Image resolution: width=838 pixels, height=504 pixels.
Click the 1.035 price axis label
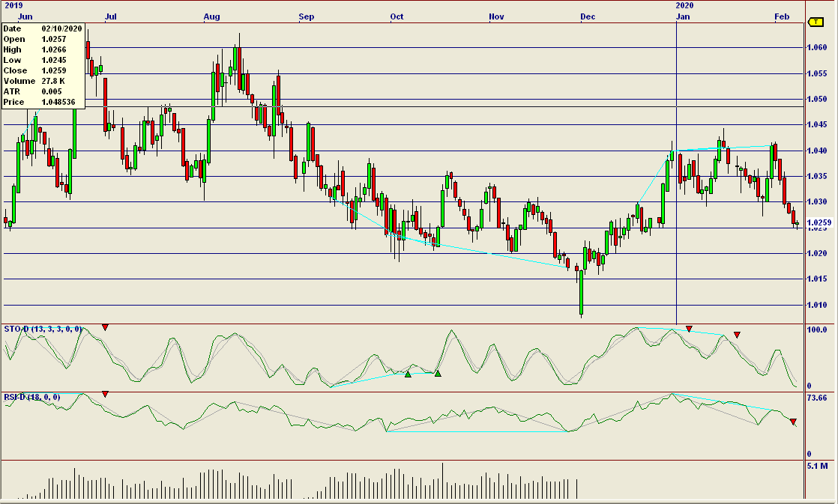[817, 176]
